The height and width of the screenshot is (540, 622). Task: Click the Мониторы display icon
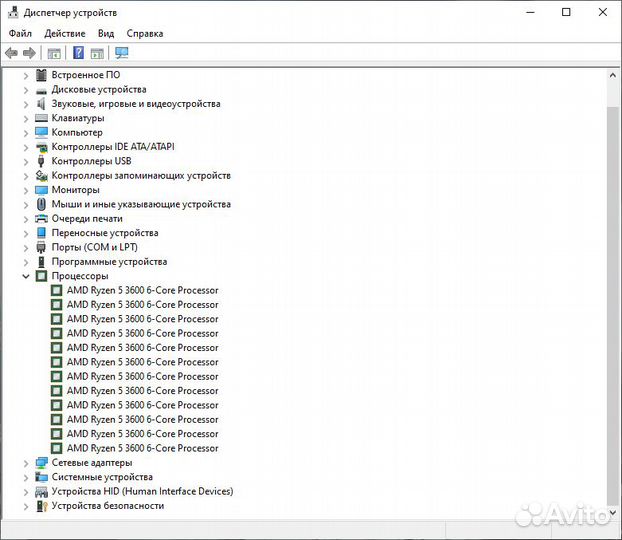coord(41,190)
